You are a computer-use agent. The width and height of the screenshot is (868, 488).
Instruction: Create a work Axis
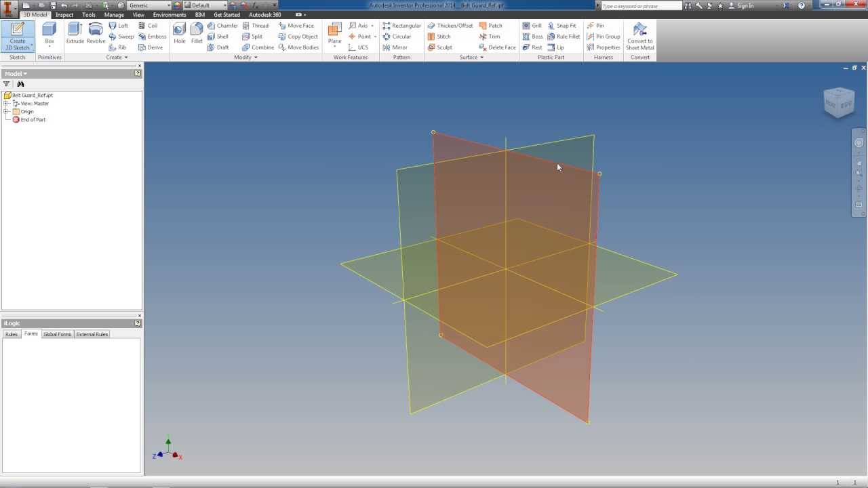point(361,26)
